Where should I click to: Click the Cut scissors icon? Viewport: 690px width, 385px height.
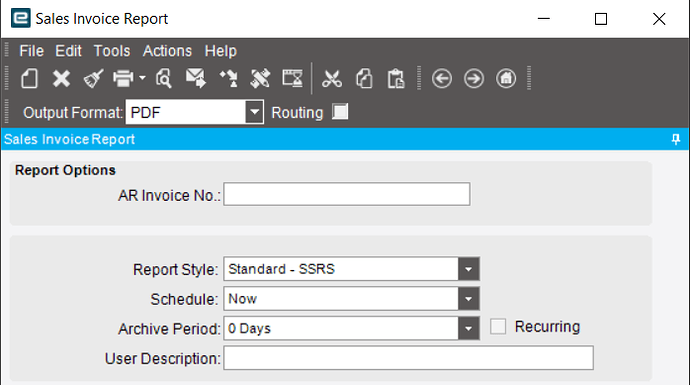(x=332, y=79)
